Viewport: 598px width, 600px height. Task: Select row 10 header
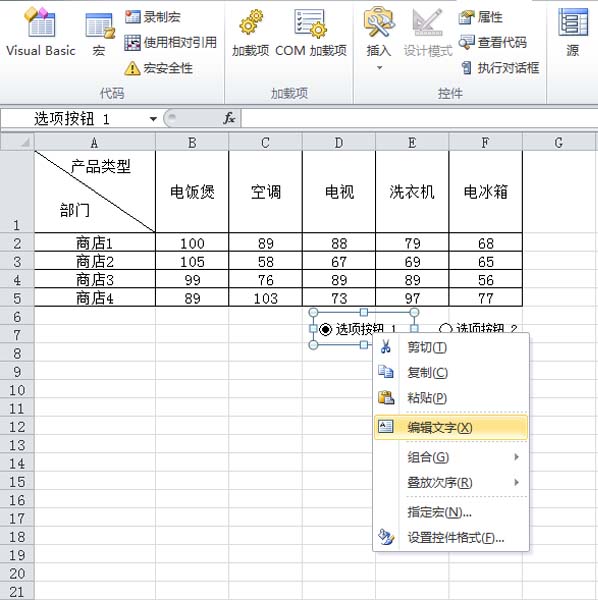point(17,390)
